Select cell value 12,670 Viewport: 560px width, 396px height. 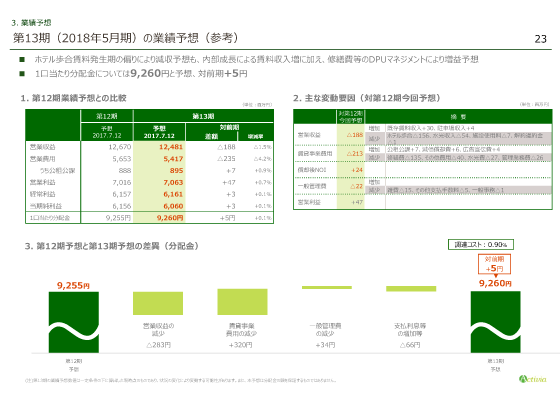[x=120, y=147]
